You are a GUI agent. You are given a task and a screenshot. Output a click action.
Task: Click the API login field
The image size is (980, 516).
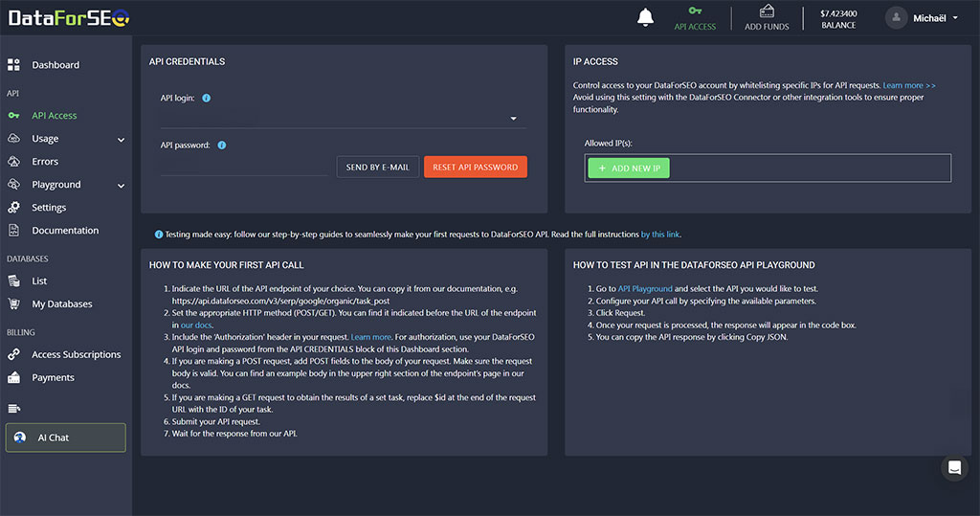pos(344,118)
